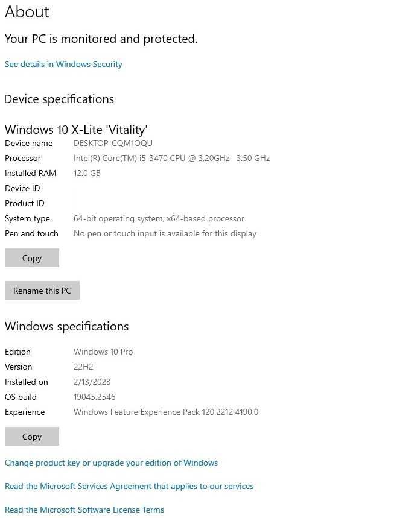Screen dimensions: 420x518
Task: Click the Installed on label
Action: [27, 382]
